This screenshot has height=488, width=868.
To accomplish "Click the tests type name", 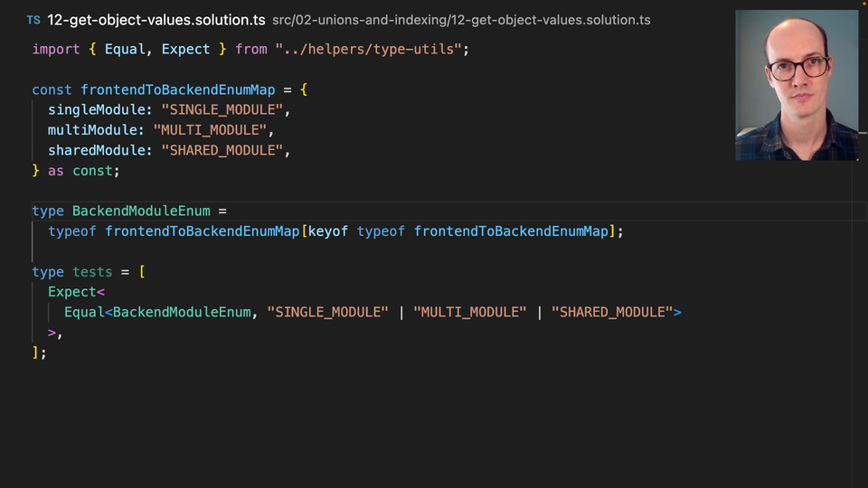I will pyautogui.click(x=92, y=272).
